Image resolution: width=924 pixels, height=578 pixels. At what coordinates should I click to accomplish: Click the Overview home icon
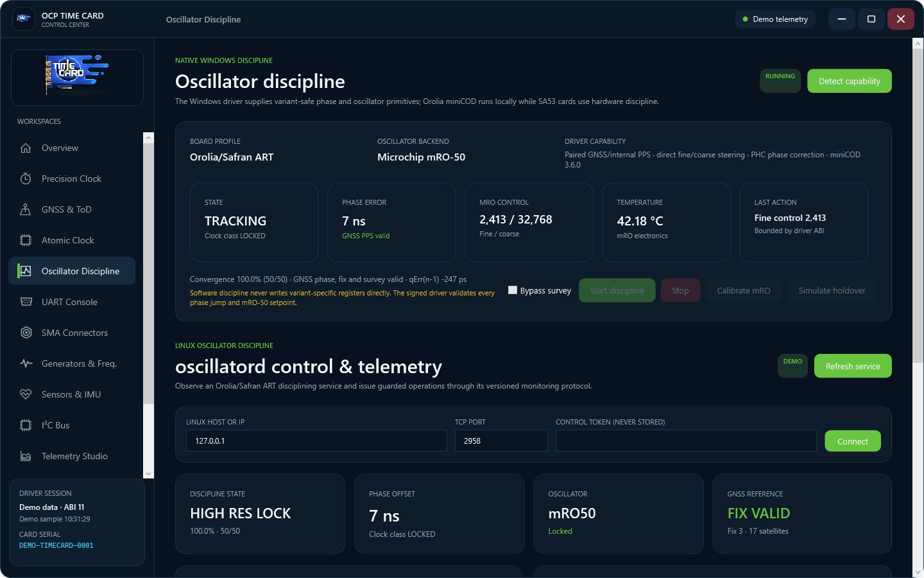coord(26,148)
